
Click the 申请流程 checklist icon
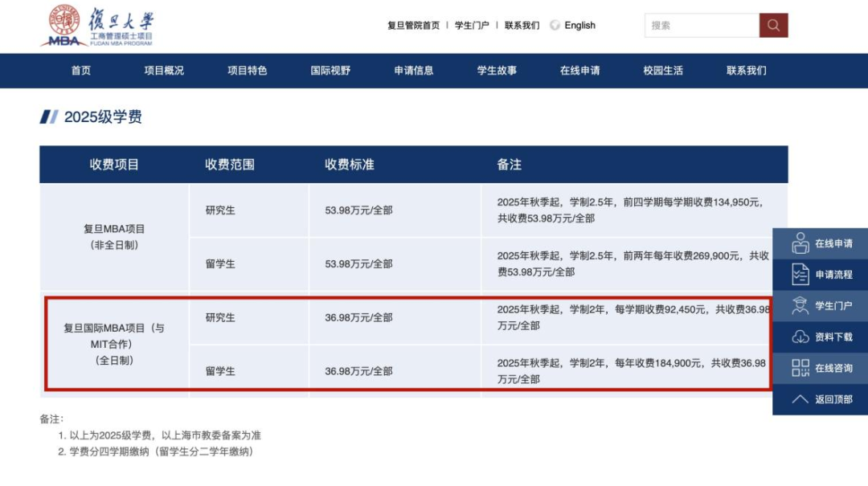click(x=800, y=275)
